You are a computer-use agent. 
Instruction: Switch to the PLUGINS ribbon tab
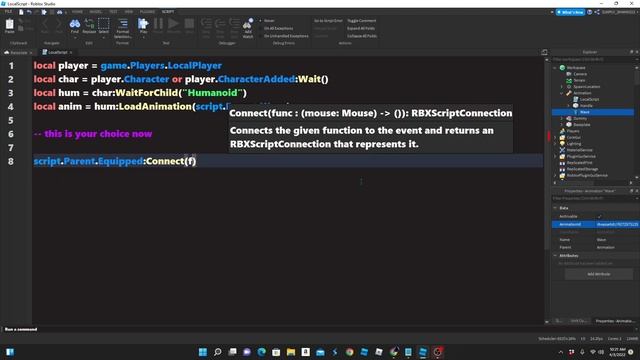click(x=147, y=12)
